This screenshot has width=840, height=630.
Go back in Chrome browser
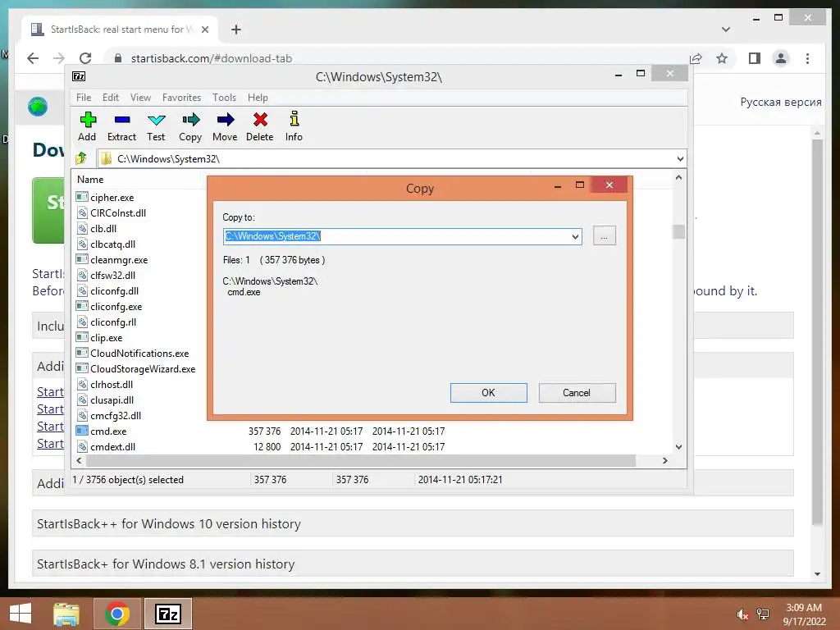pos(33,58)
